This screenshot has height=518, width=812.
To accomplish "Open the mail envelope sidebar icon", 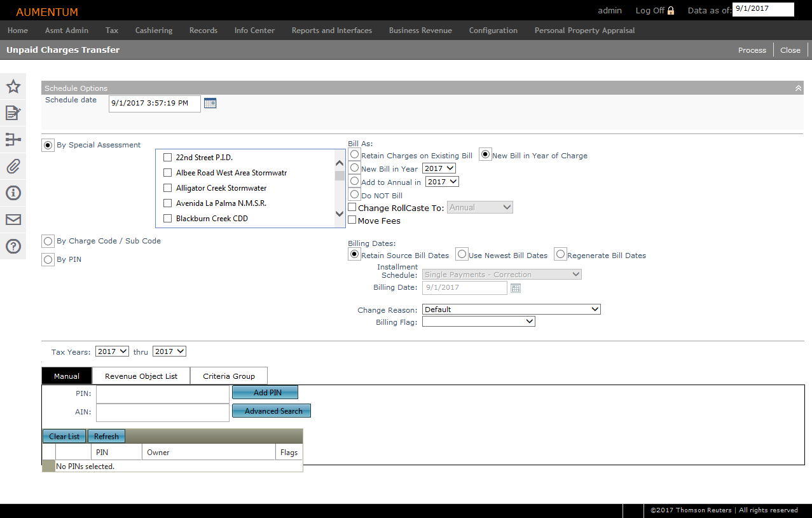I will (x=13, y=220).
